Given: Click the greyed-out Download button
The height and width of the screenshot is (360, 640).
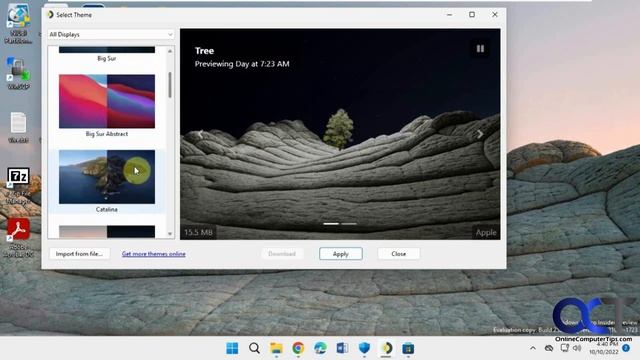Looking at the screenshot, I should 282,254.
